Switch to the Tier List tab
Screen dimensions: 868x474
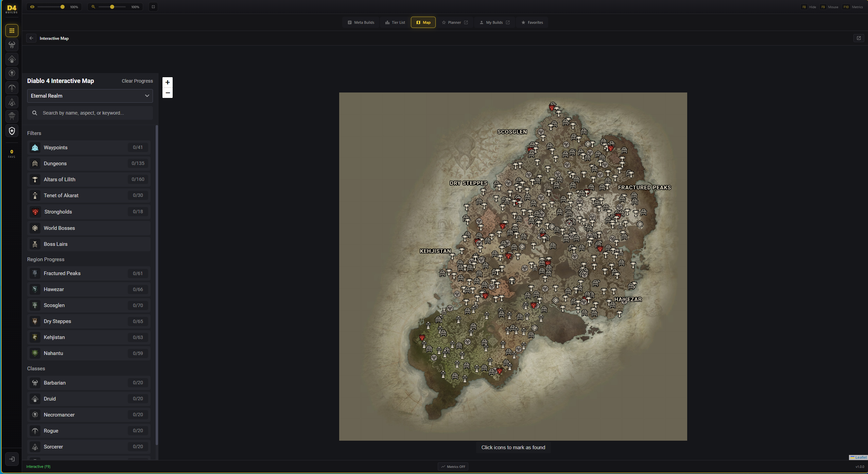395,22
